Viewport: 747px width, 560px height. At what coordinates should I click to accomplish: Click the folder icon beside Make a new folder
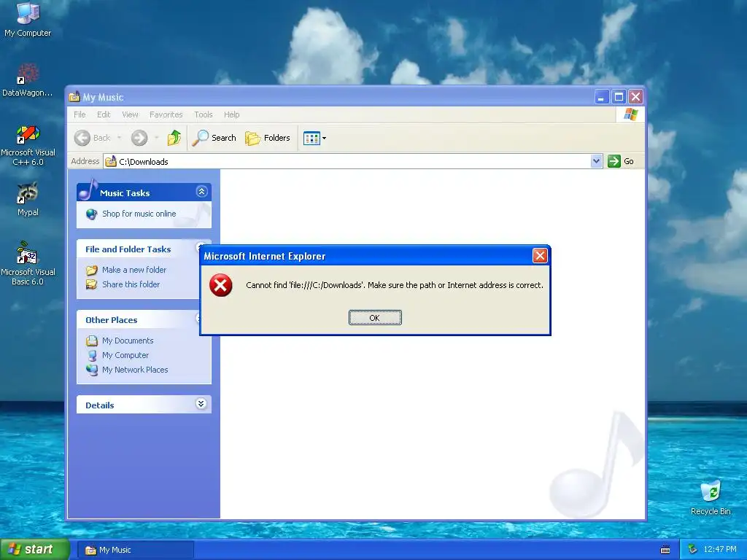tap(91, 271)
